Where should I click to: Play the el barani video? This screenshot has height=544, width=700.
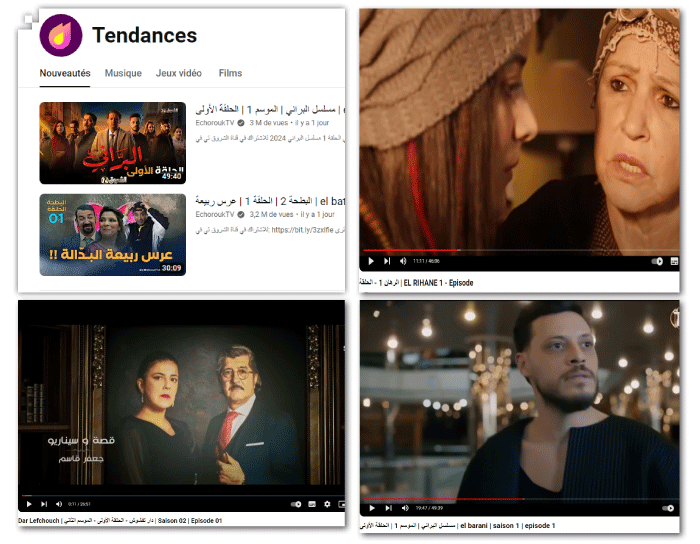(x=372, y=508)
